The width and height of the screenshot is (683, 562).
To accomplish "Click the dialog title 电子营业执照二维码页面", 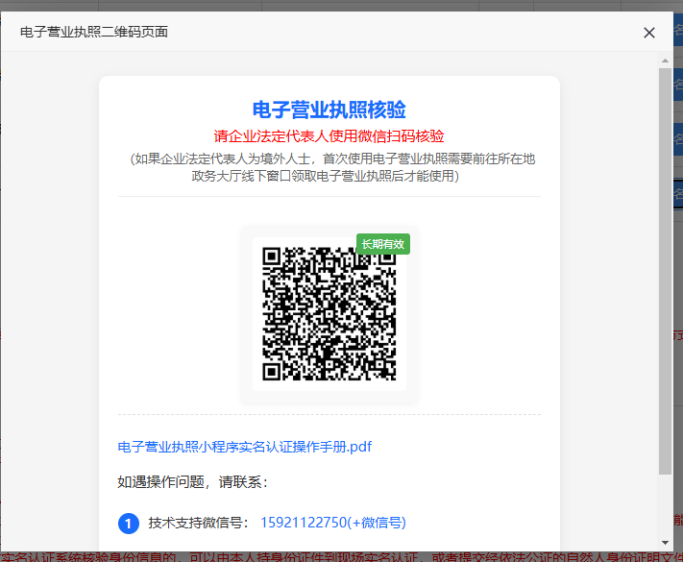I will 94,32.
